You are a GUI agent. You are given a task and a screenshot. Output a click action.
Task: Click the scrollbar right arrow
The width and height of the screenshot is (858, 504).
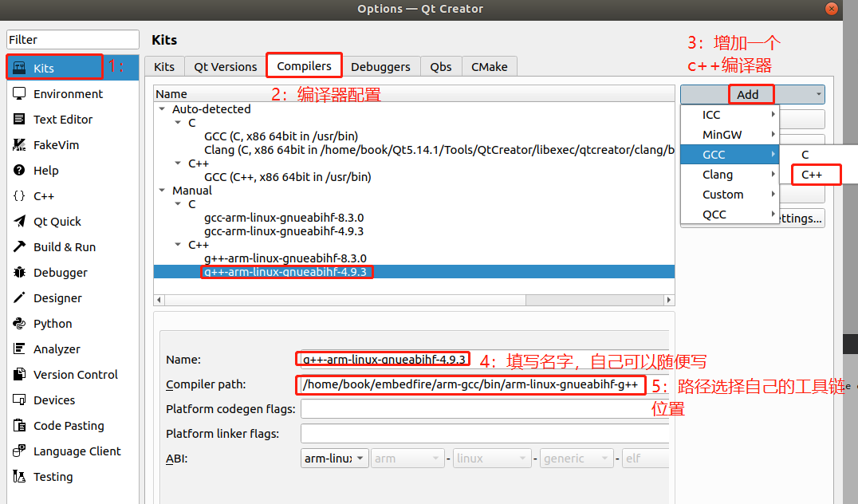tap(669, 300)
